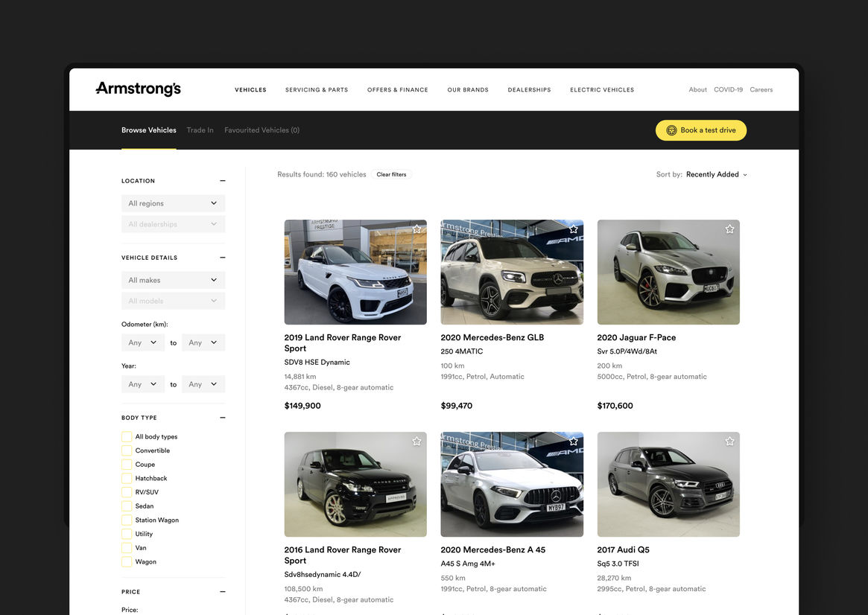Open the All makes dropdown

click(x=173, y=280)
